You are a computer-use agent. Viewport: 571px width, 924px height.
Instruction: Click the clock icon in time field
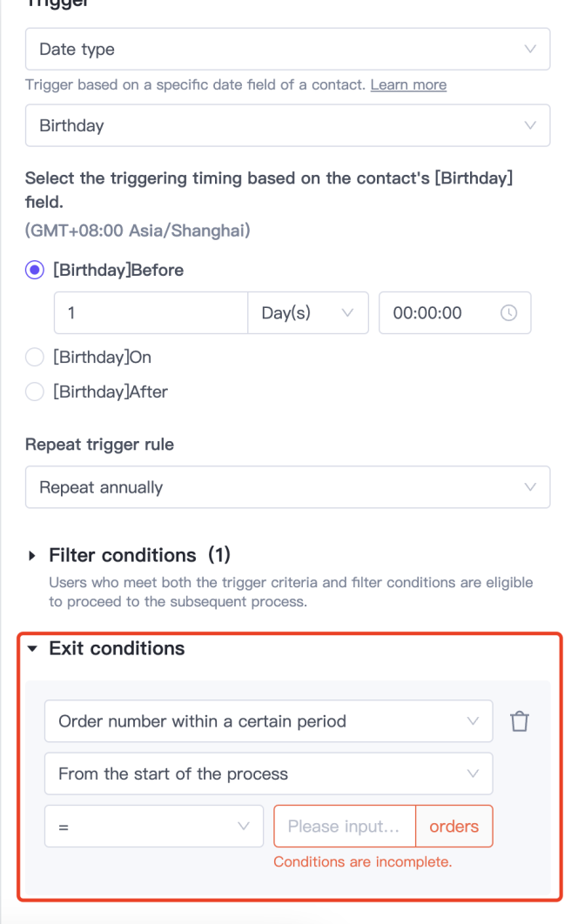(509, 313)
